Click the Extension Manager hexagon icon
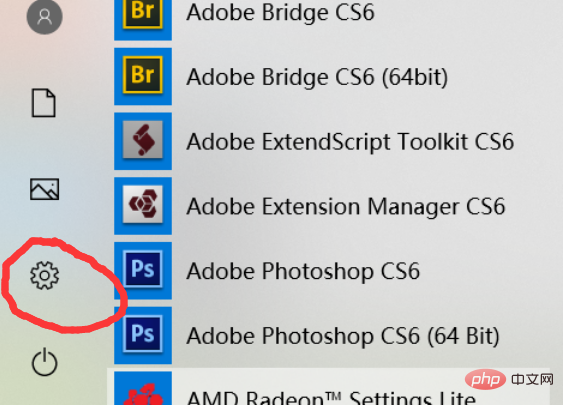 143,205
